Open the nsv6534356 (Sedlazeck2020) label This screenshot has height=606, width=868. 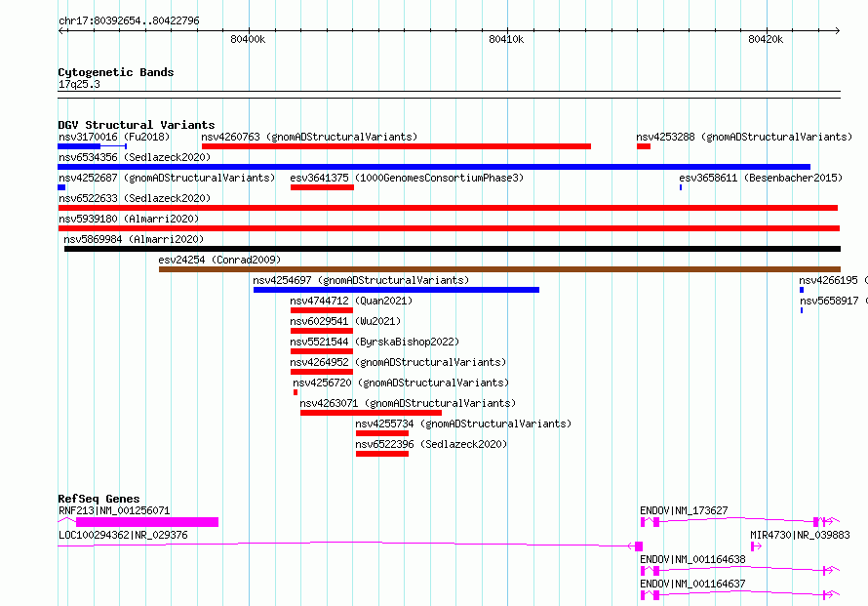[135, 157]
